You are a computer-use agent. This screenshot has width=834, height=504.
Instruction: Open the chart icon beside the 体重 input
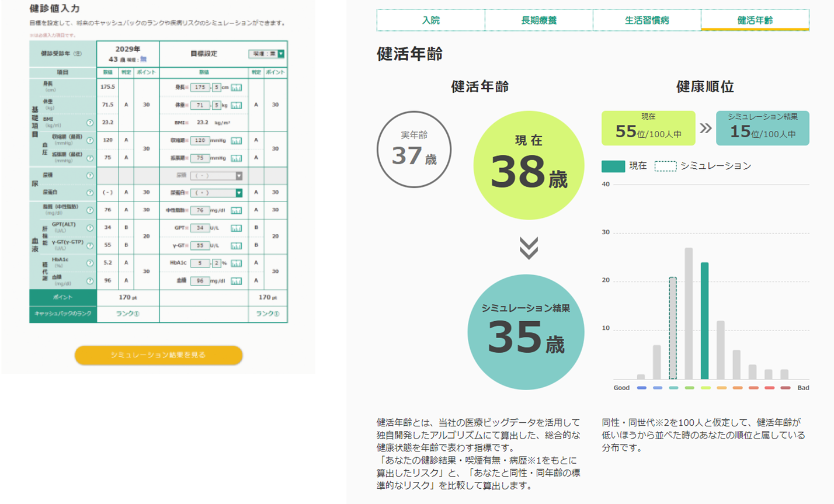point(236,105)
